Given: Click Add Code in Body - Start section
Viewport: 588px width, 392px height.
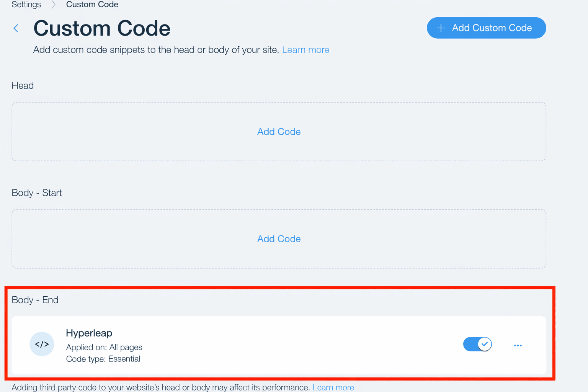Looking at the screenshot, I should pyautogui.click(x=279, y=239).
